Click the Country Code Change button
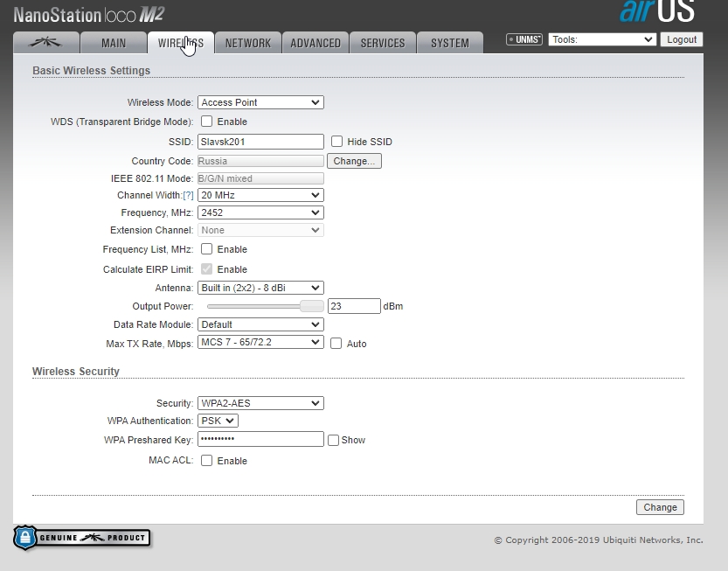Viewport: 728px width, 571px height. [354, 161]
